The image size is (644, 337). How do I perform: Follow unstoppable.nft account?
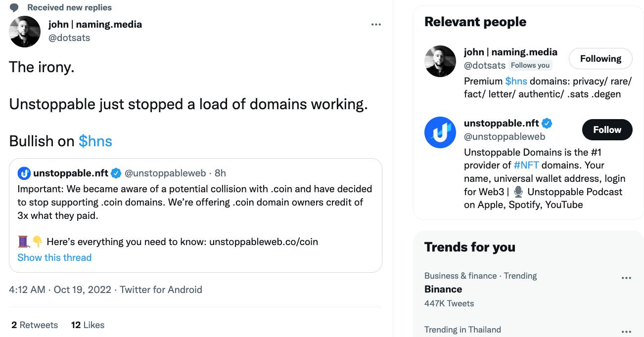click(x=607, y=129)
